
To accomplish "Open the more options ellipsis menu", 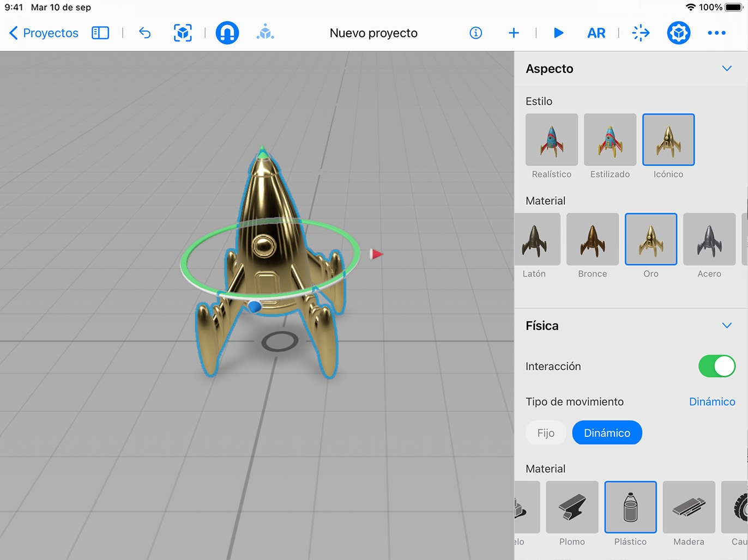I will 716,33.
